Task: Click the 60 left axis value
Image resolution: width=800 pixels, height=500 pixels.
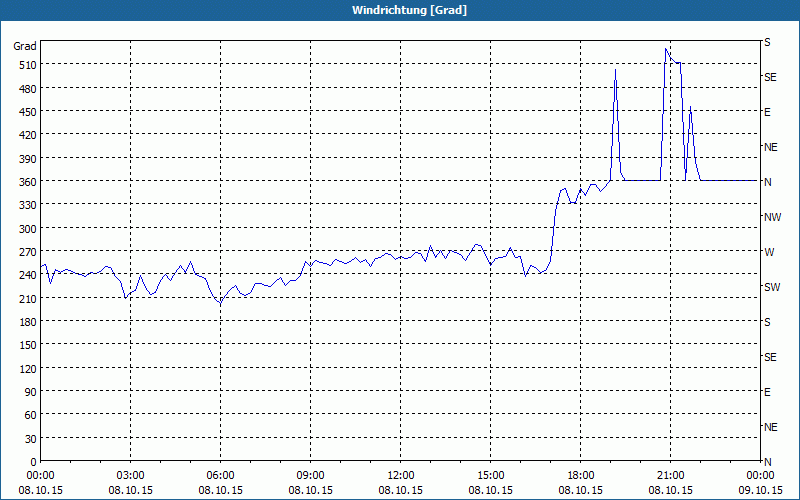Action: point(31,415)
